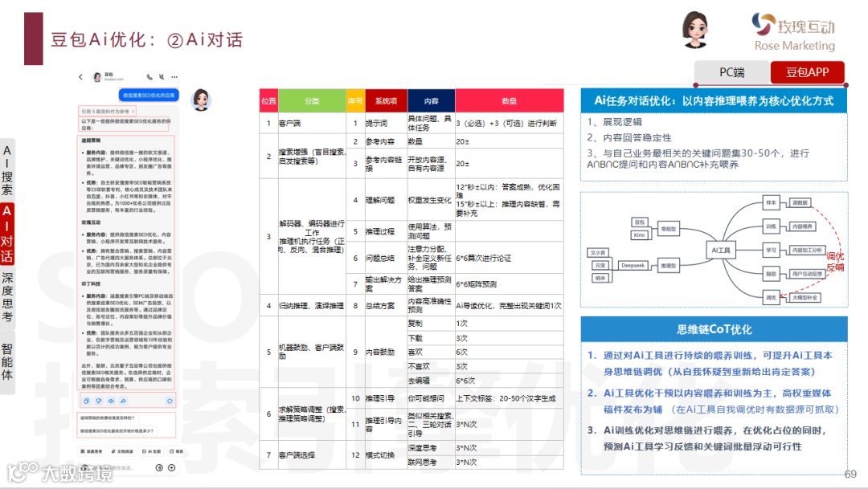Click the dark blue 内容 table header
868x489 pixels.
point(432,100)
